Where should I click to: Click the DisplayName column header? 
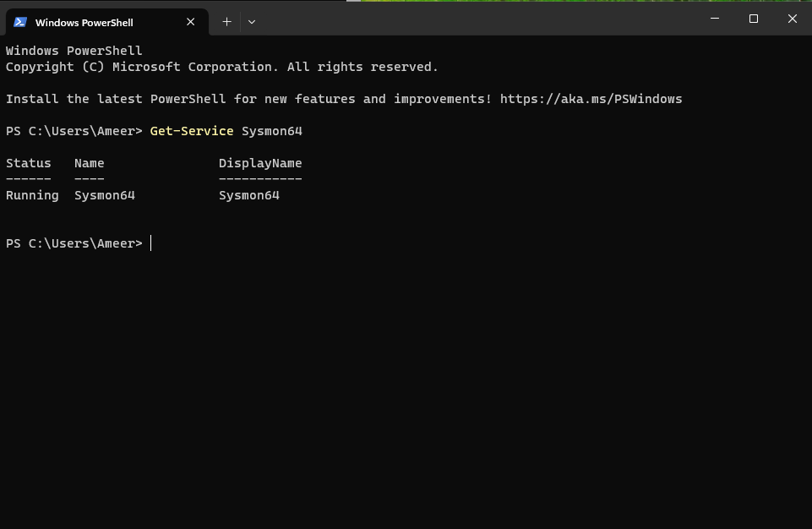pos(259,163)
